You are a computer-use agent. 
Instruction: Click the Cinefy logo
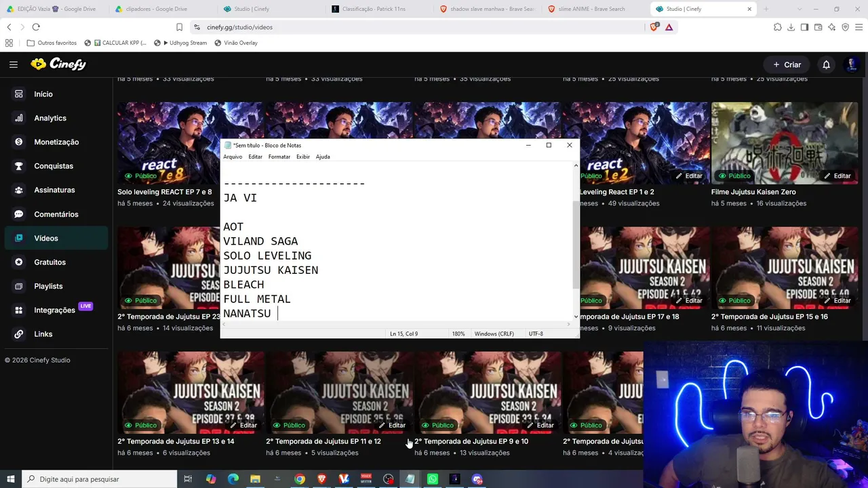click(x=58, y=64)
